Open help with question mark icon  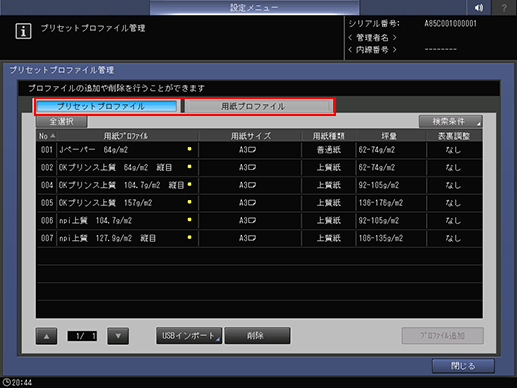coord(504,7)
